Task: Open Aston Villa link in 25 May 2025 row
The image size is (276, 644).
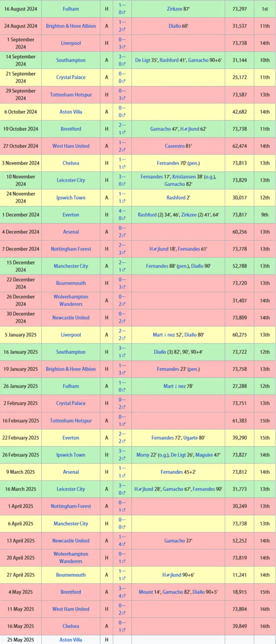Action: pyautogui.click(x=71, y=640)
